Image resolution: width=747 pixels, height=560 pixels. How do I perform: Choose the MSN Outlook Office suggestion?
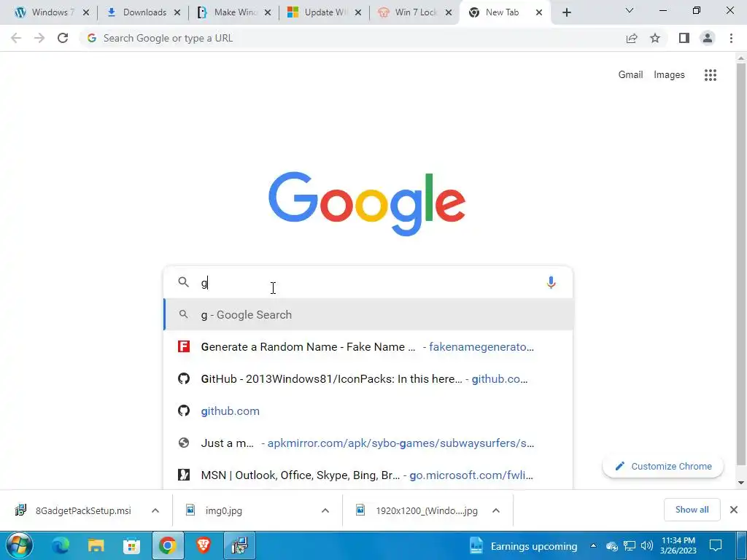[368, 475]
